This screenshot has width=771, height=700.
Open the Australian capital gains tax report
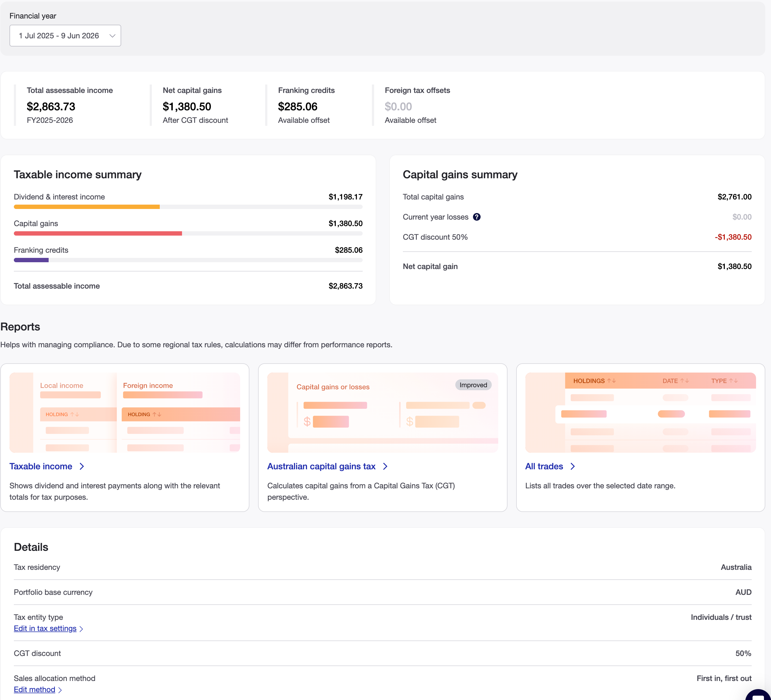321,466
